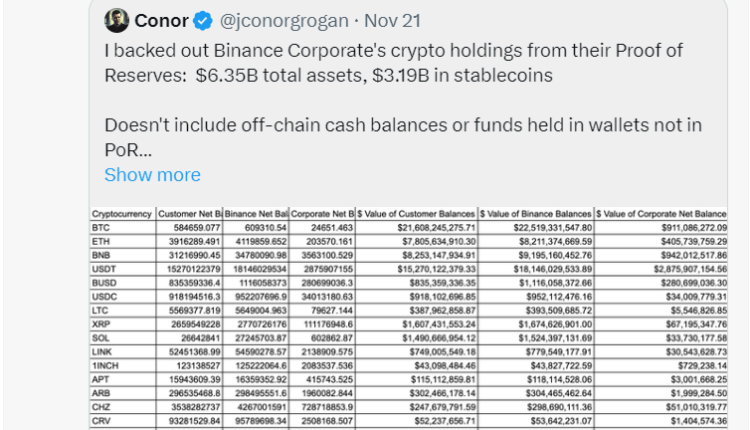Select the BTC row label
The width and height of the screenshot is (750, 430).
click(99, 228)
